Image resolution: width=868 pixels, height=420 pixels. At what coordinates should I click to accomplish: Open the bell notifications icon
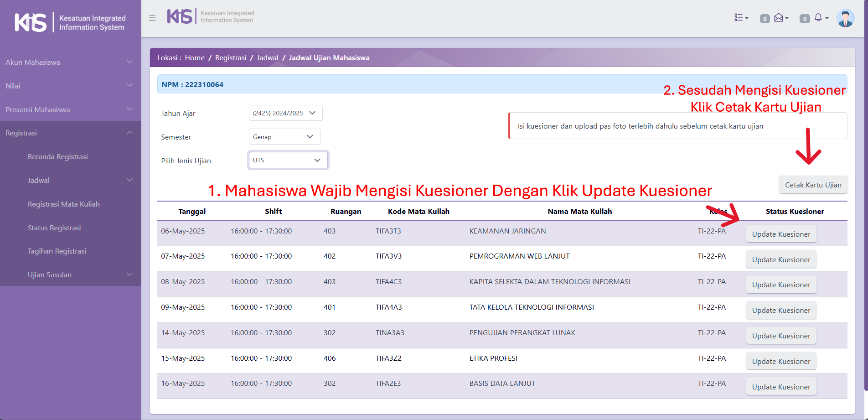click(820, 18)
